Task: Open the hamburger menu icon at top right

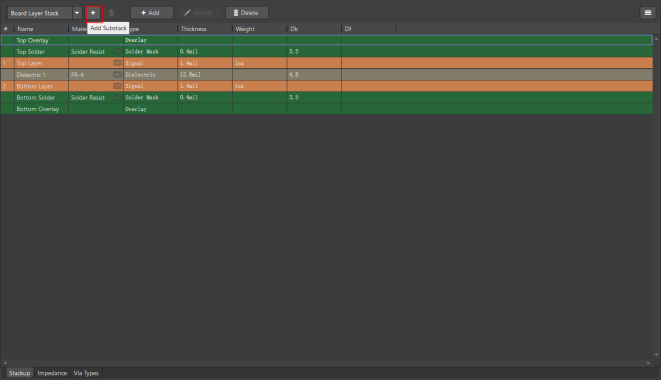Action: point(648,13)
